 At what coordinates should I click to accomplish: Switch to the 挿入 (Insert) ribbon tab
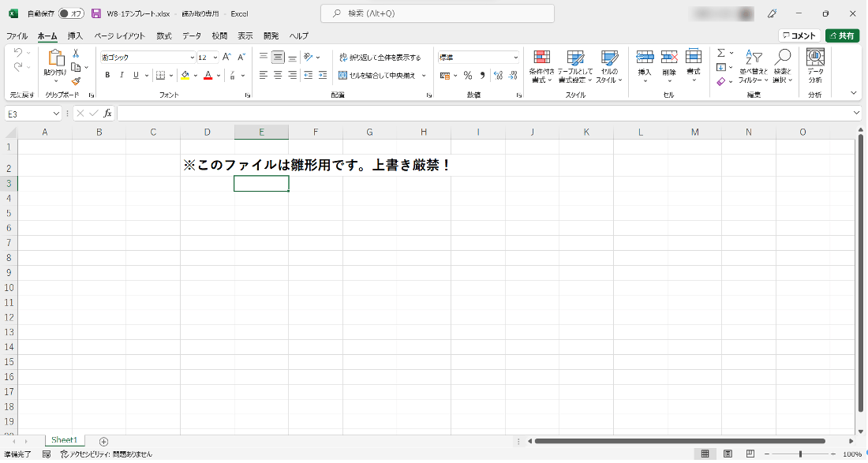[73, 35]
